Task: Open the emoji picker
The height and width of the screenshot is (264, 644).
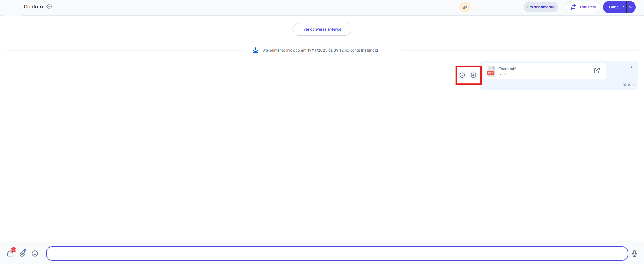Action: (x=35, y=254)
